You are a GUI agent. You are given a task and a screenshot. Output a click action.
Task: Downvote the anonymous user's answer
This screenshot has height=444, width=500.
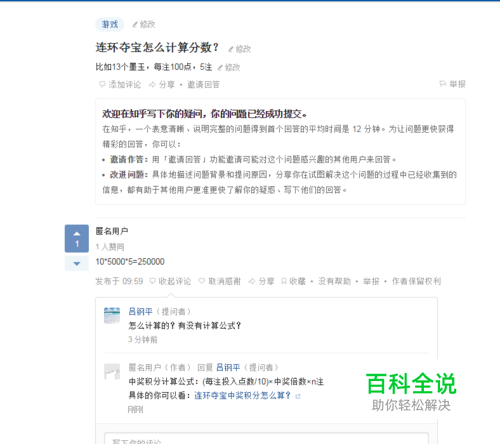point(77,263)
